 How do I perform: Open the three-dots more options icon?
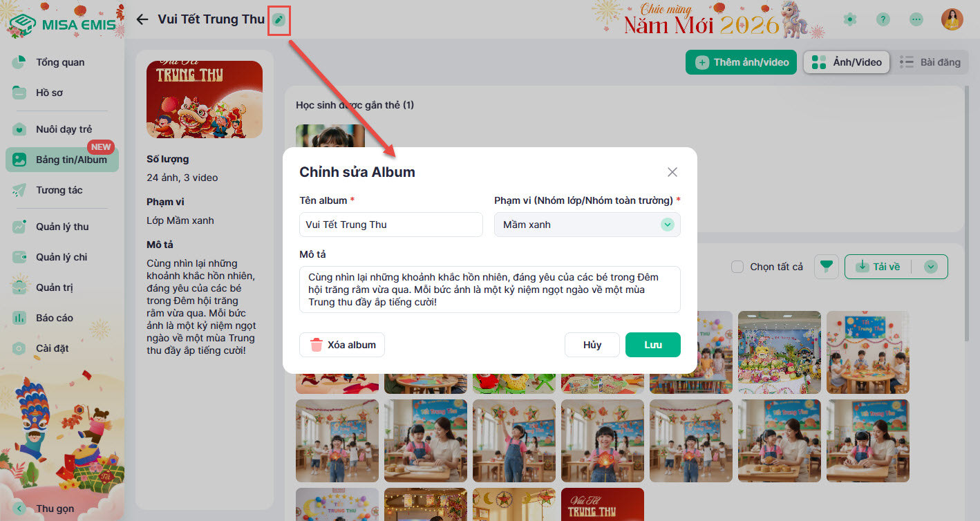point(916,19)
